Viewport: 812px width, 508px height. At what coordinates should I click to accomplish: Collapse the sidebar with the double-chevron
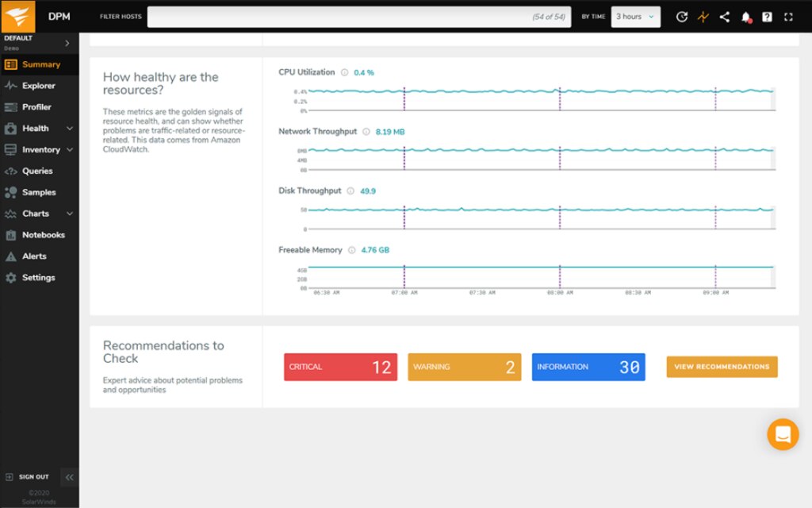[69, 477]
